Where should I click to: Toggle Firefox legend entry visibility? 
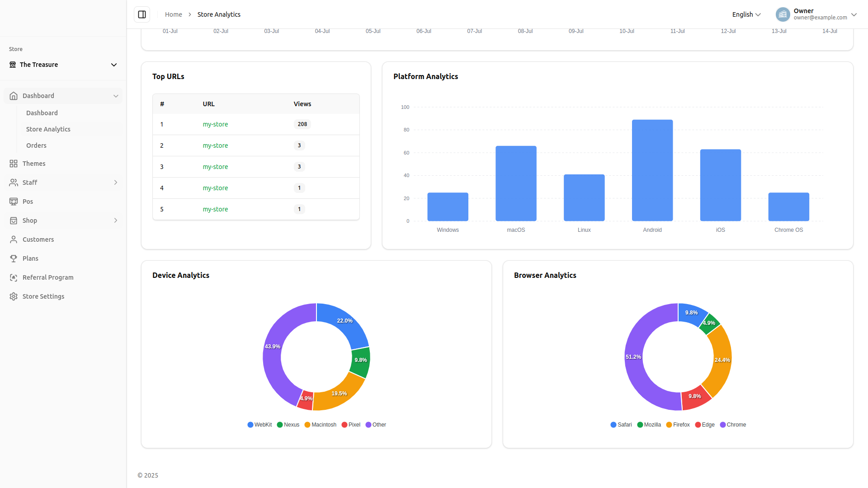pos(678,425)
